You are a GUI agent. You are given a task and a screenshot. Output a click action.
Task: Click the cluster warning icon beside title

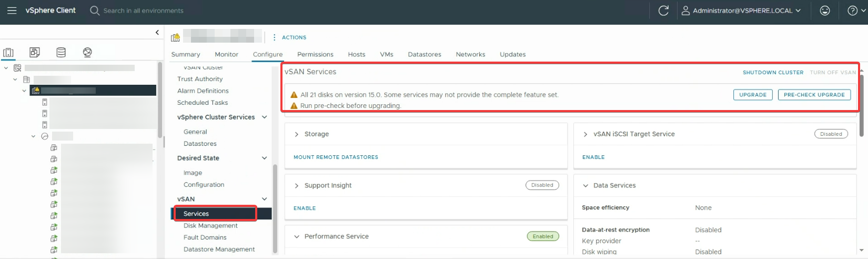click(176, 37)
